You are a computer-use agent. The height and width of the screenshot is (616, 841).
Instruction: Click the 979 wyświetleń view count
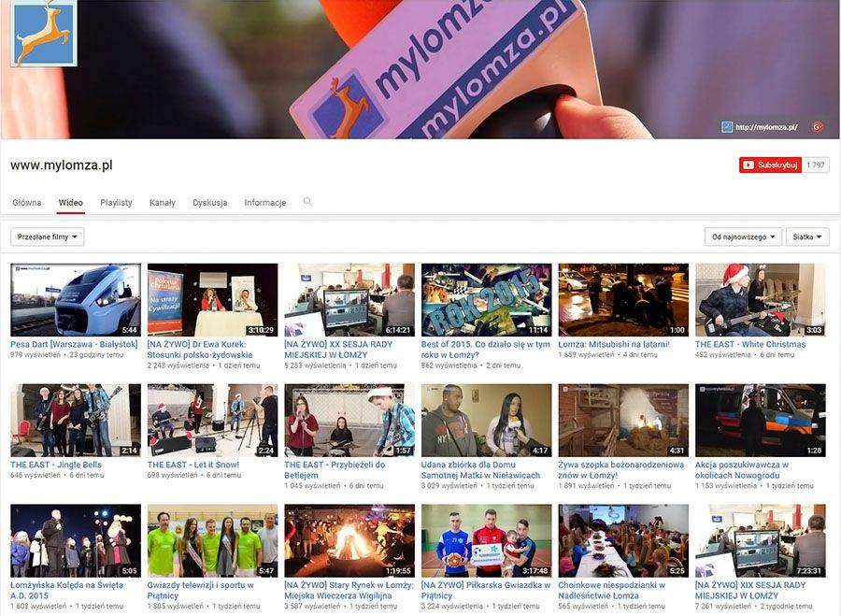[36, 354]
